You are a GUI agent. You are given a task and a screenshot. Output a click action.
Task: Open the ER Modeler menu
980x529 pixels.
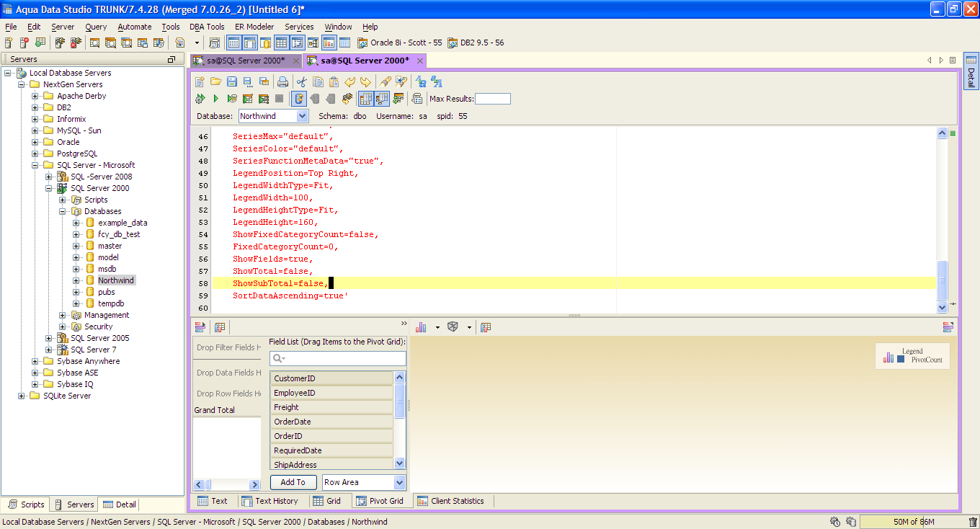coord(254,27)
